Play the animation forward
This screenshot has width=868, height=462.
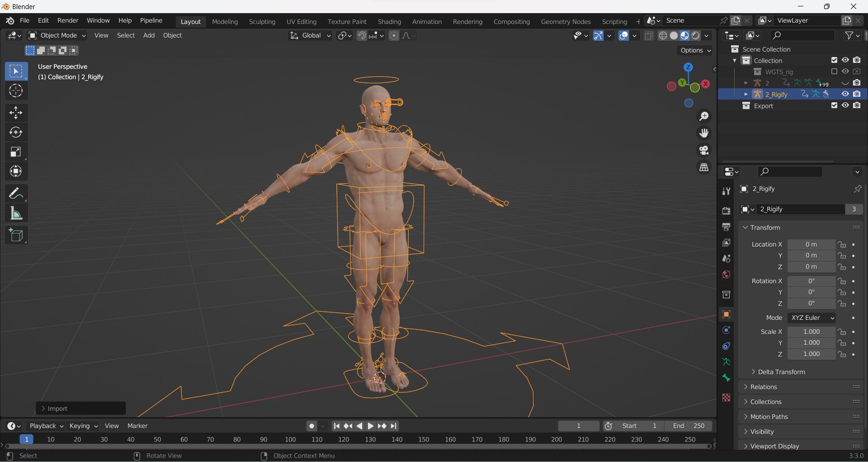370,426
